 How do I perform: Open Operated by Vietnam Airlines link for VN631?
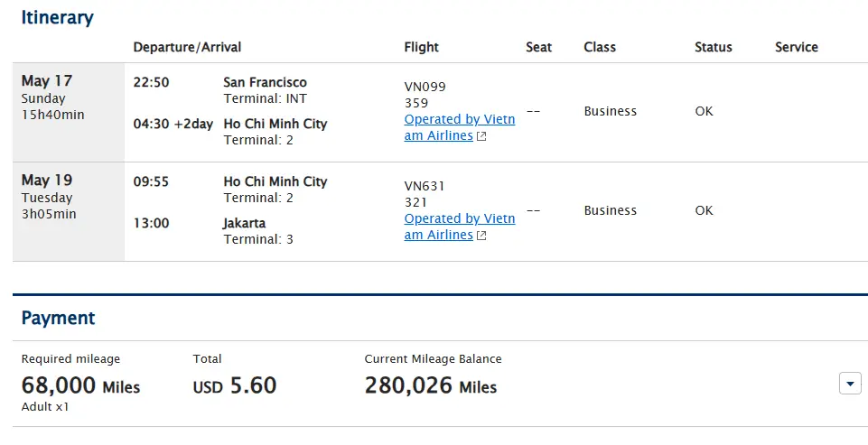pos(460,227)
